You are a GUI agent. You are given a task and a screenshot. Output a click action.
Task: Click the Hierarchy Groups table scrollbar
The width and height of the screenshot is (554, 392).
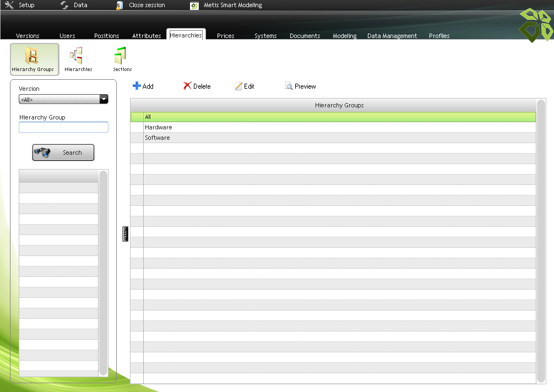click(x=541, y=241)
